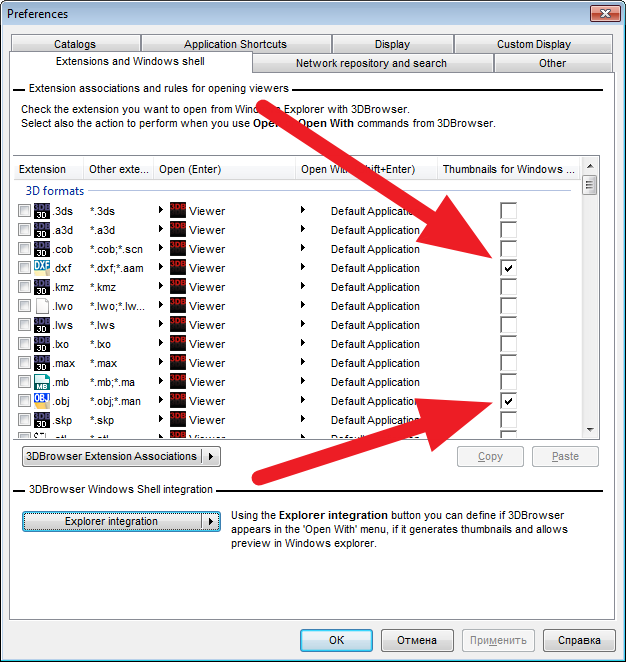Expand Open With arrow for .a3d
Viewport: 626px width, 662px height.
pos(303,228)
